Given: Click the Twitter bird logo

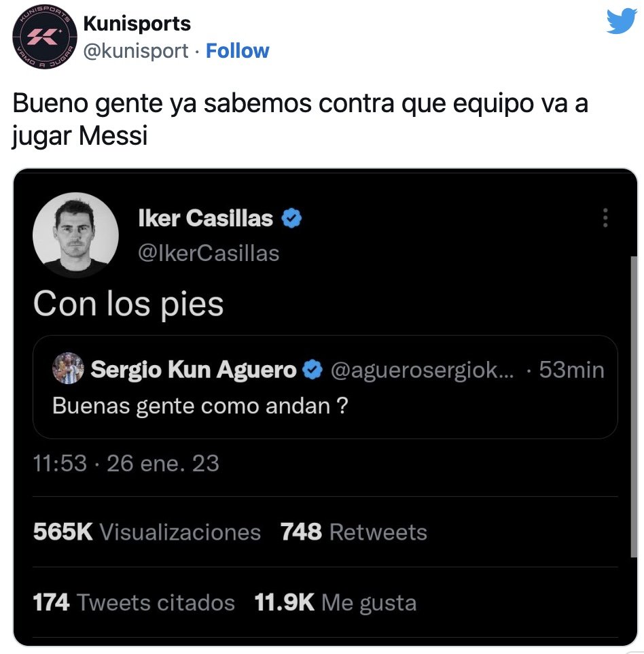Looking at the screenshot, I should point(622,21).
